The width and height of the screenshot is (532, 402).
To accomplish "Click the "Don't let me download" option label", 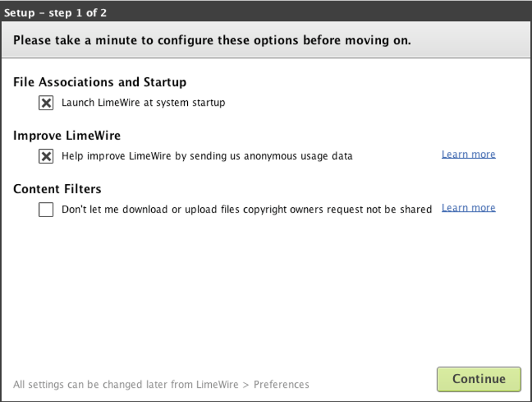I will point(246,210).
